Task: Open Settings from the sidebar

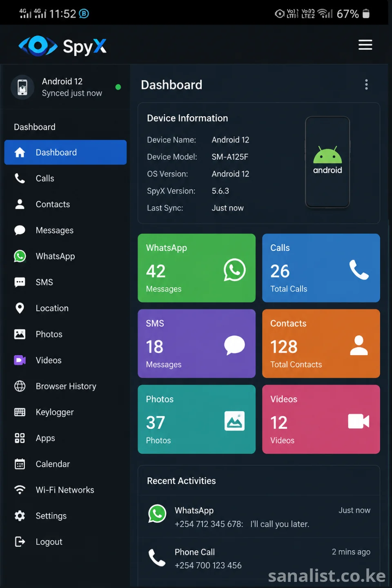Action: [x=65, y=516]
